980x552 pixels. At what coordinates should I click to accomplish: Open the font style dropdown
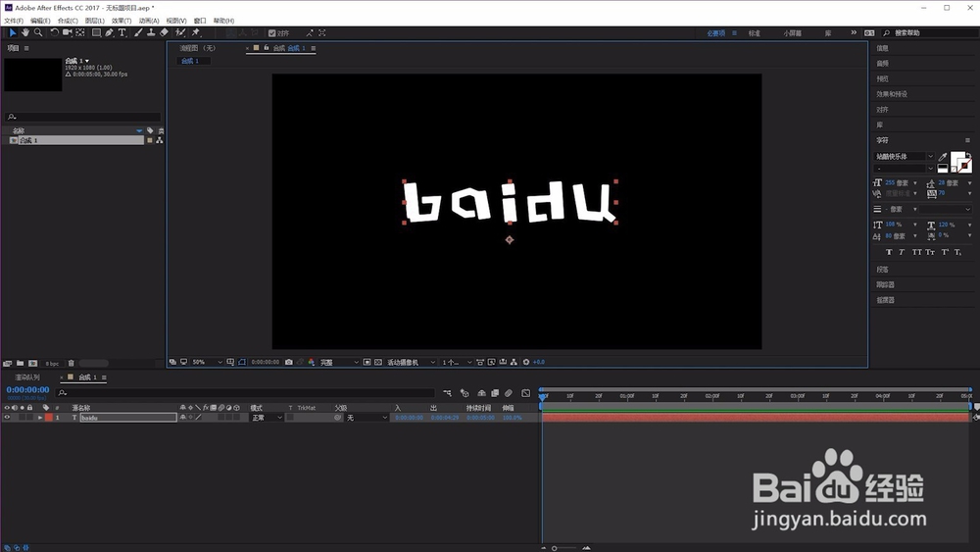(904, 169)
